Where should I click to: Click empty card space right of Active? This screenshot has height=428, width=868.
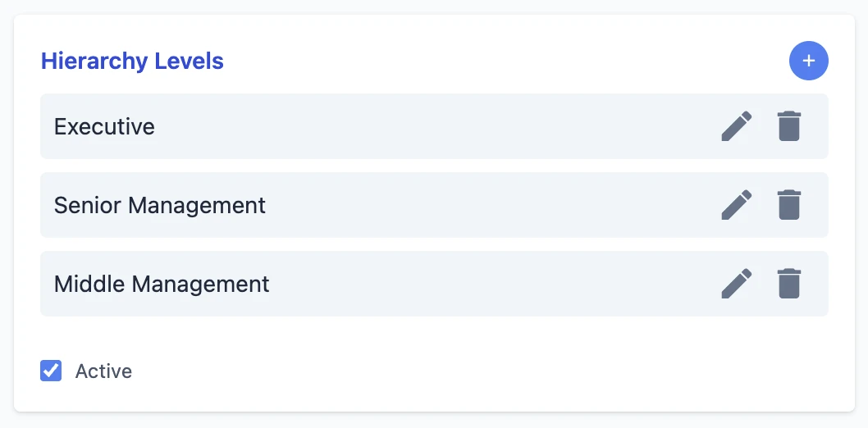coord(492,371)
